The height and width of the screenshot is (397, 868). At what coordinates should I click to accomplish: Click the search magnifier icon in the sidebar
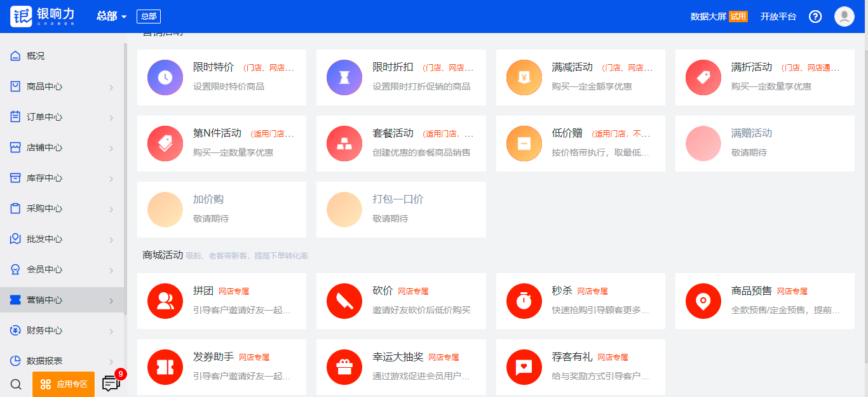click(x=17, y=384)
